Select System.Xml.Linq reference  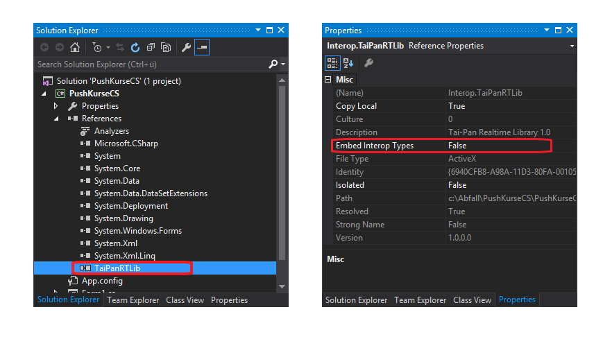pos(125,256)
